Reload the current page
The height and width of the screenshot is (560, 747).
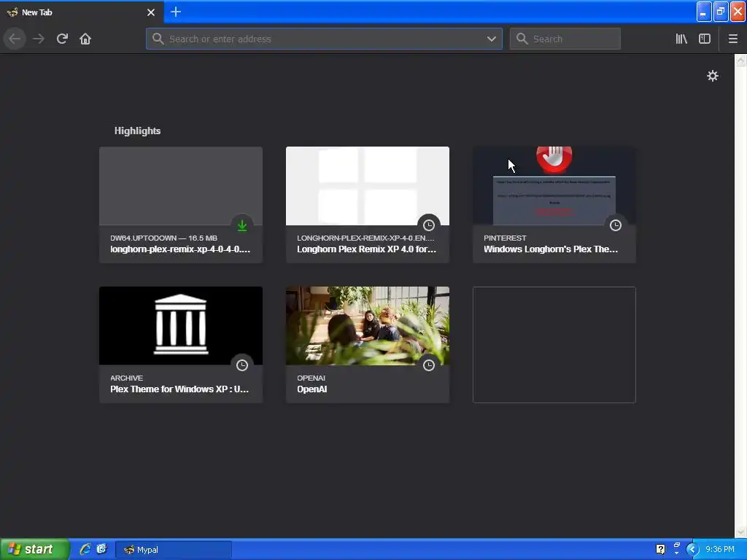click(62, 39)
